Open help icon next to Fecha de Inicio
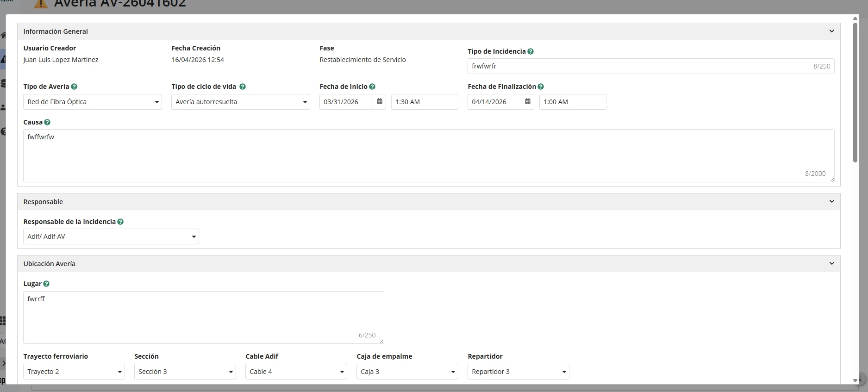 pyautogui.click(x=372, y=87)
